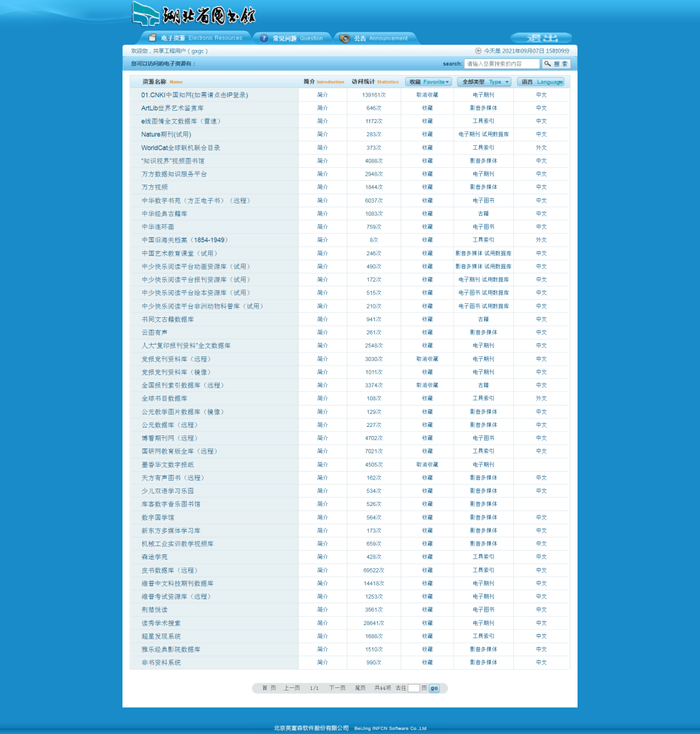Open 人大"复印报刊资料"全文数据库
The height and width of the screenshot is (734, 700).
click(186, 345)
